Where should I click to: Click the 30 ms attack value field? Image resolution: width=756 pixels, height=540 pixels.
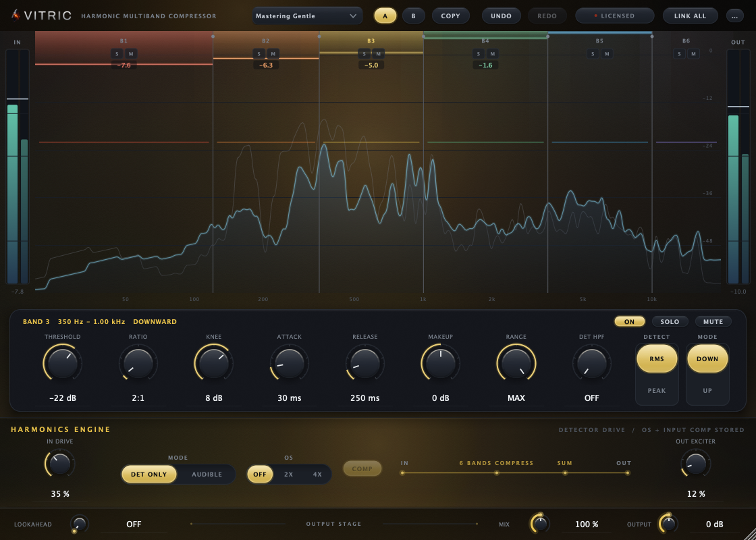pos(290,399)
